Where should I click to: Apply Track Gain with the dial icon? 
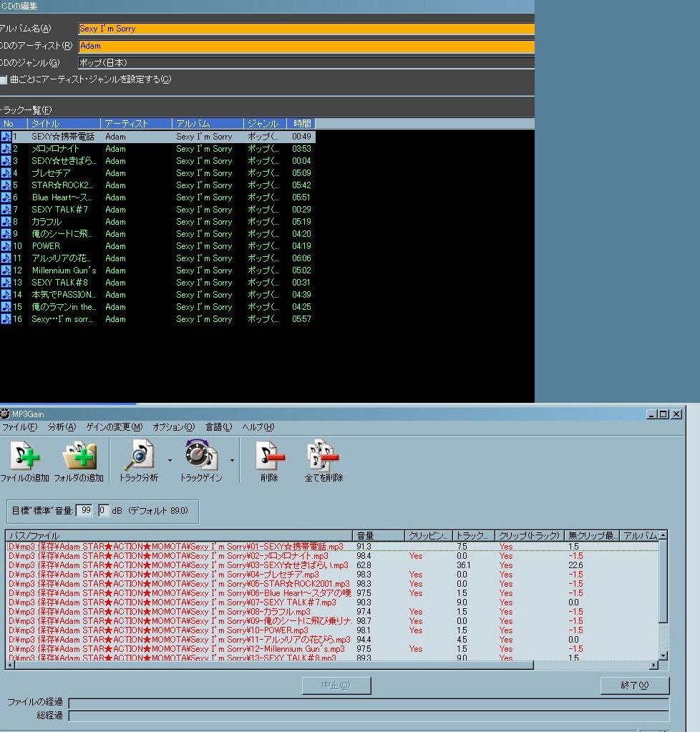point(201,454)
